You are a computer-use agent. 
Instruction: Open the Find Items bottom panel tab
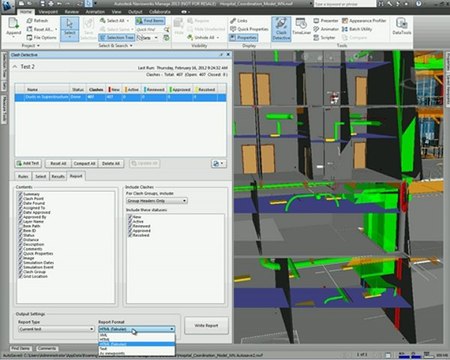21,348
